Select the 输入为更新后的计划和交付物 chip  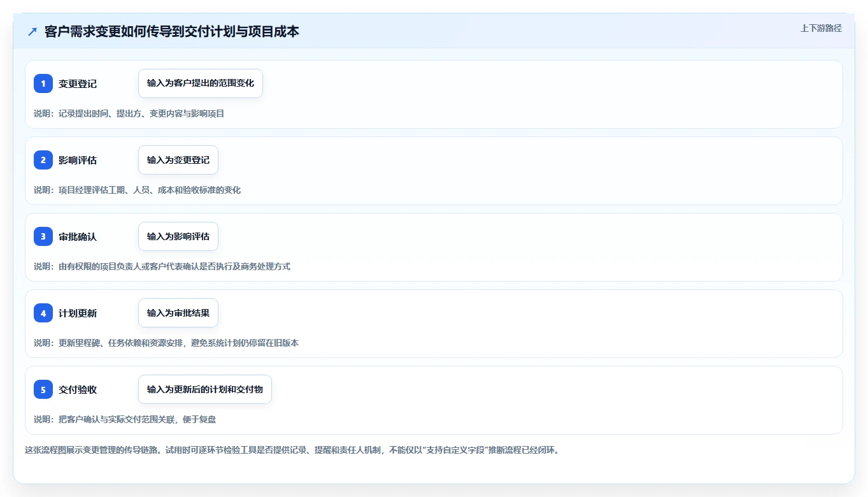point(205,389)
